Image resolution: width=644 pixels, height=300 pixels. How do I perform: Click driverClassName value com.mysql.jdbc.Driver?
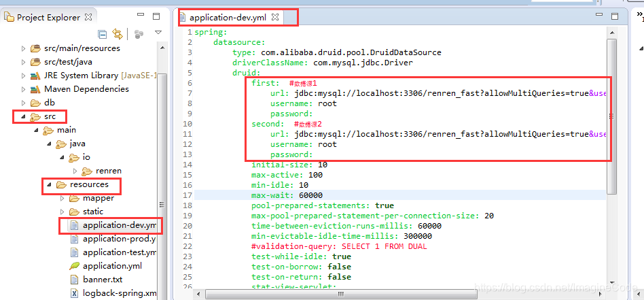[363, 63]
